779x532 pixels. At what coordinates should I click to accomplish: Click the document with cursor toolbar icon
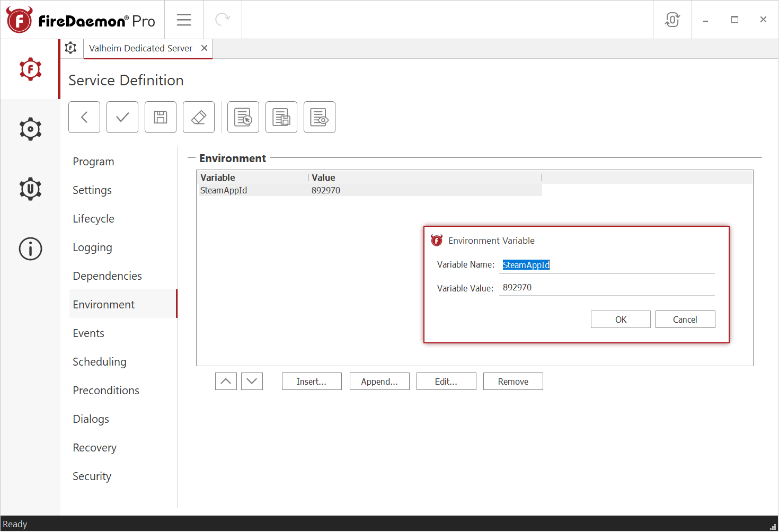[x=243, y=117]
